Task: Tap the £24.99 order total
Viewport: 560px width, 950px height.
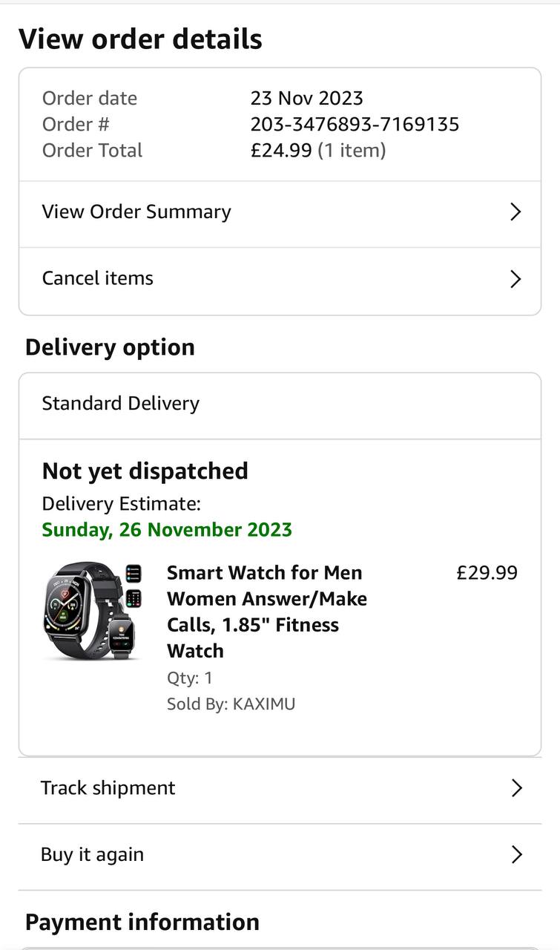Action: pos(281,150)
